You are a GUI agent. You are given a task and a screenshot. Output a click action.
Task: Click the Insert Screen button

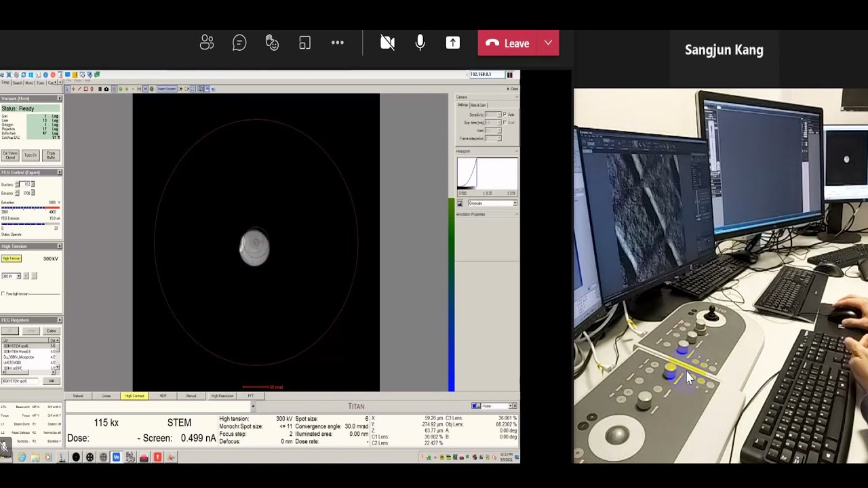(167, 89)
